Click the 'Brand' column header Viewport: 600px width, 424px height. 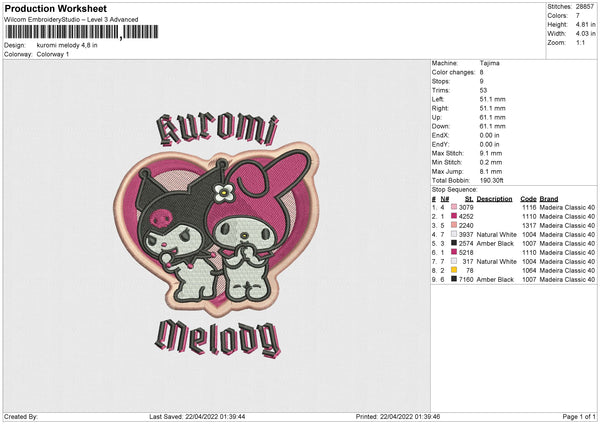549,199
